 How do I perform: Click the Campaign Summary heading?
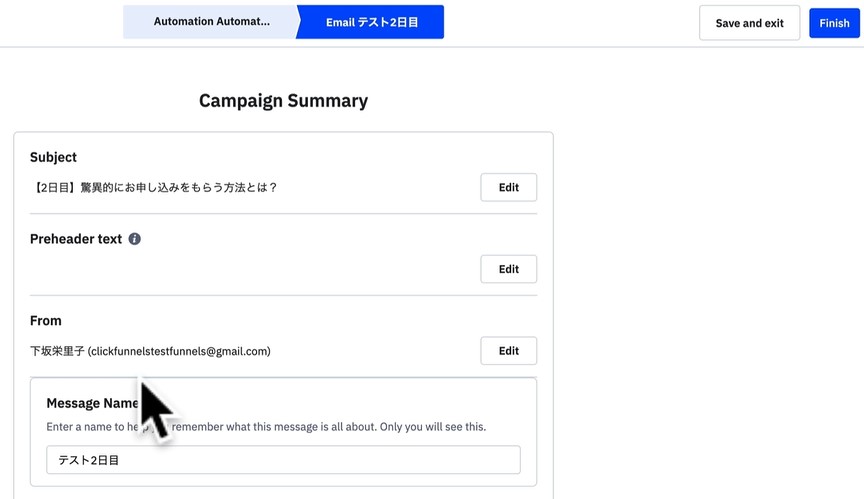click(x=283, y=101)
